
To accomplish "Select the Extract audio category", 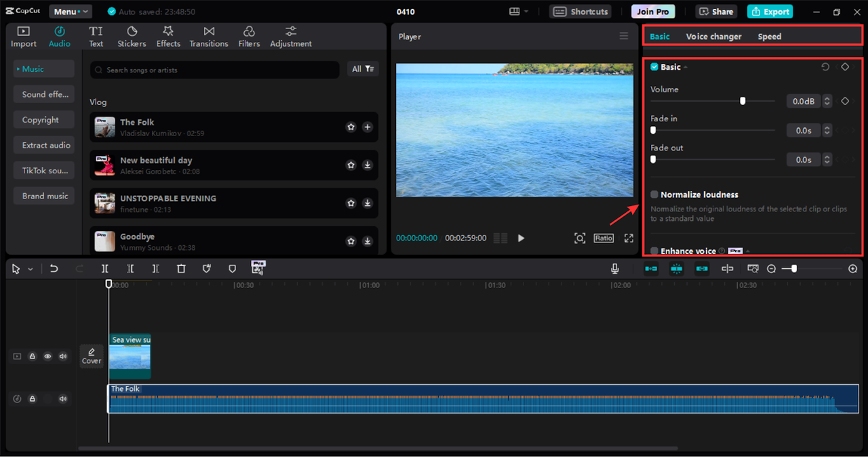I will [x=43, y=145].
